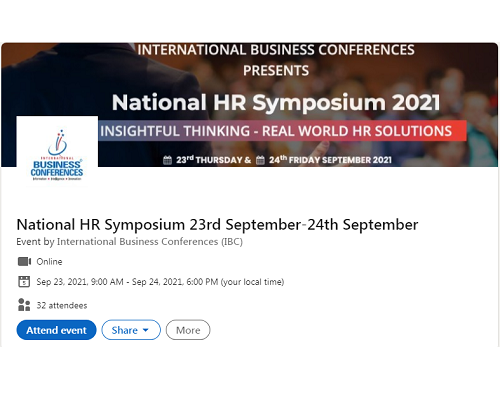Image resolution: width=500 pixels, height=400 pixels.
Task: Click the Insightful Thinking gradient banner strip
Action: [x=282, y=131]
